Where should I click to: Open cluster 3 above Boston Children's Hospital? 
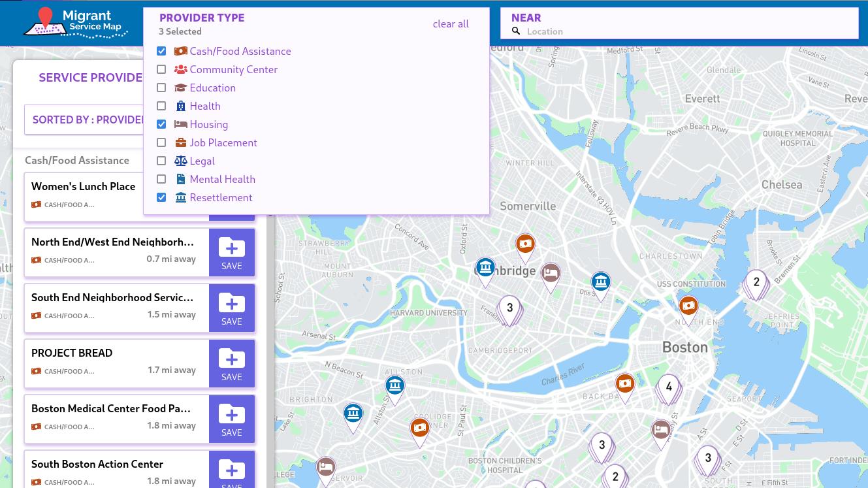click(602, 448)
